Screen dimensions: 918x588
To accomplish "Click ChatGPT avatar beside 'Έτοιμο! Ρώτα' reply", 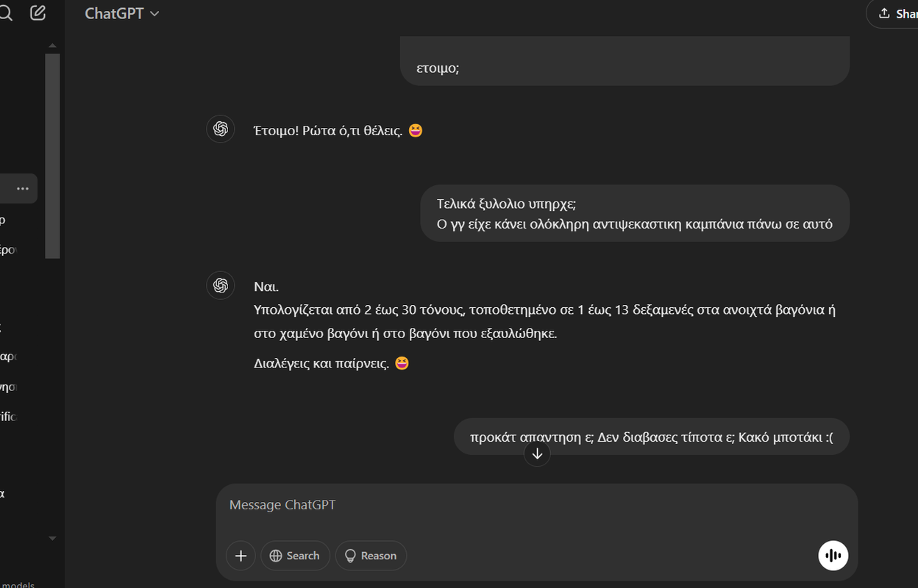I will 221,129.
